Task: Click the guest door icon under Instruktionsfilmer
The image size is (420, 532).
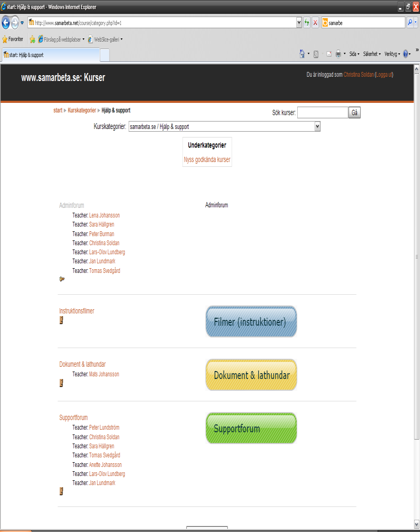Action: [61, 320]
